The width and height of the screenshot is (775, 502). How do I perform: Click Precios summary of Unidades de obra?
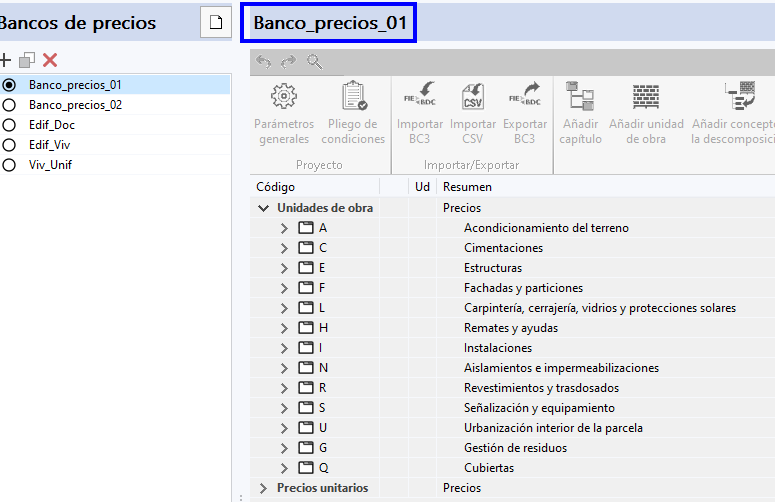pyautogui.click(x=462, y=208)
